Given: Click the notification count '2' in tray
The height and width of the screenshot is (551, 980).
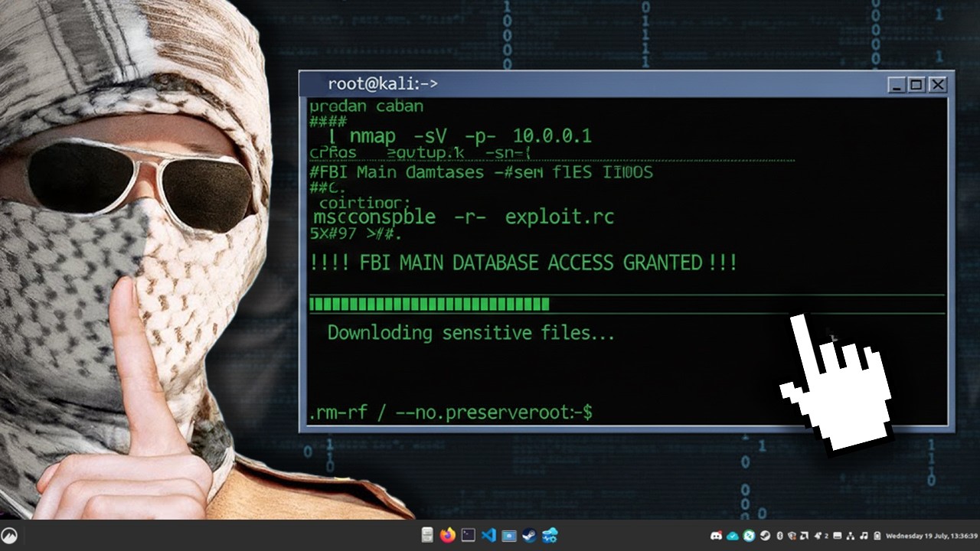Looking at the screenshot, I should click(x=826, y=536).
